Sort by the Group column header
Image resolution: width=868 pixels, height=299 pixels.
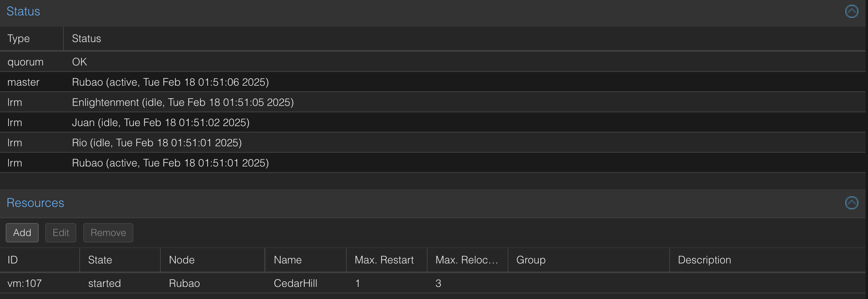click(x=589, y=260)
